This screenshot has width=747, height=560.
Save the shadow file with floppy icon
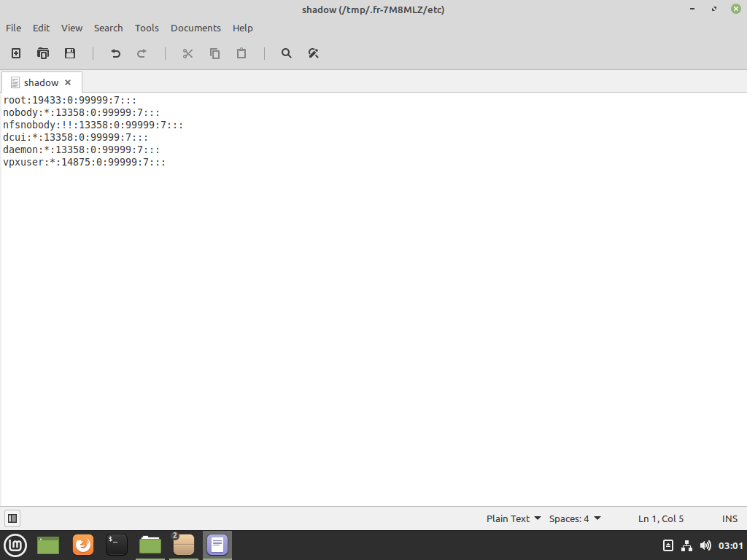[x=70, y=53]
